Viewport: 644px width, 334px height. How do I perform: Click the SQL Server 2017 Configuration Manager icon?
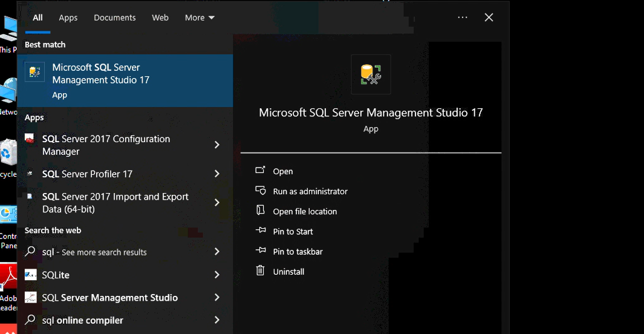[30, 139]
